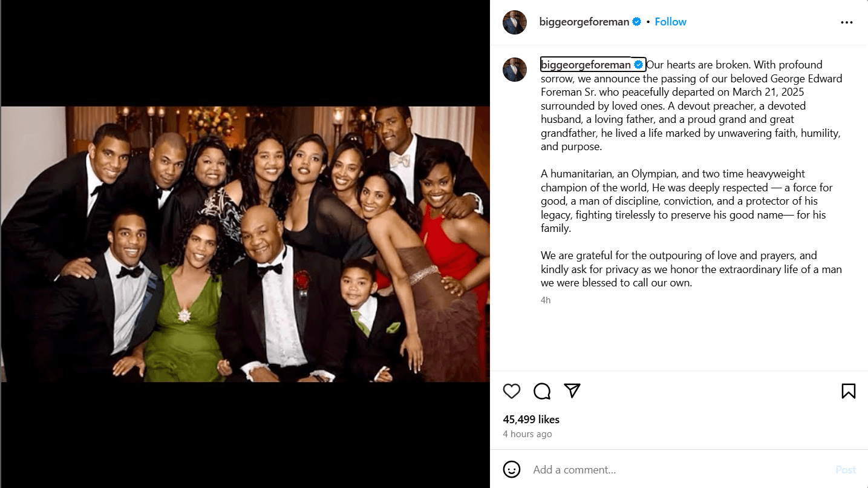Click the family group photo

pos(245,244)
